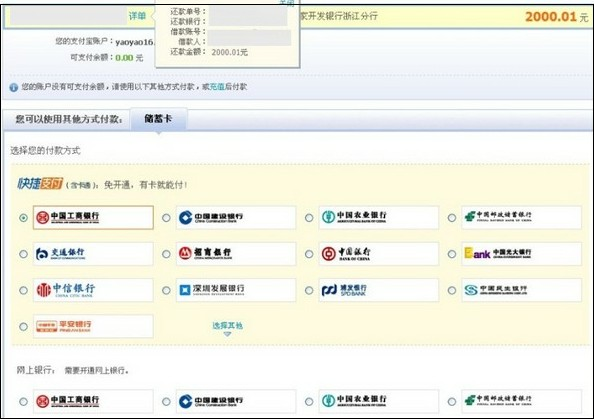Viewport: 594px width, 419px height.
Task: Open the 详单 details popup link
Action: (137, 16)
